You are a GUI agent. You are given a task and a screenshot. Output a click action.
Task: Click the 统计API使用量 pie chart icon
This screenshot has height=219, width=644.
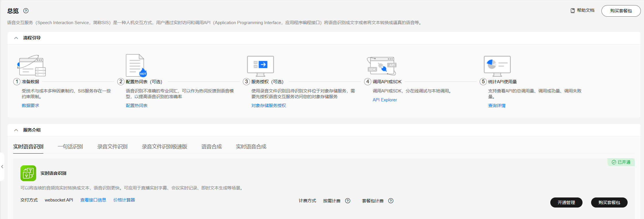(497, 66)
